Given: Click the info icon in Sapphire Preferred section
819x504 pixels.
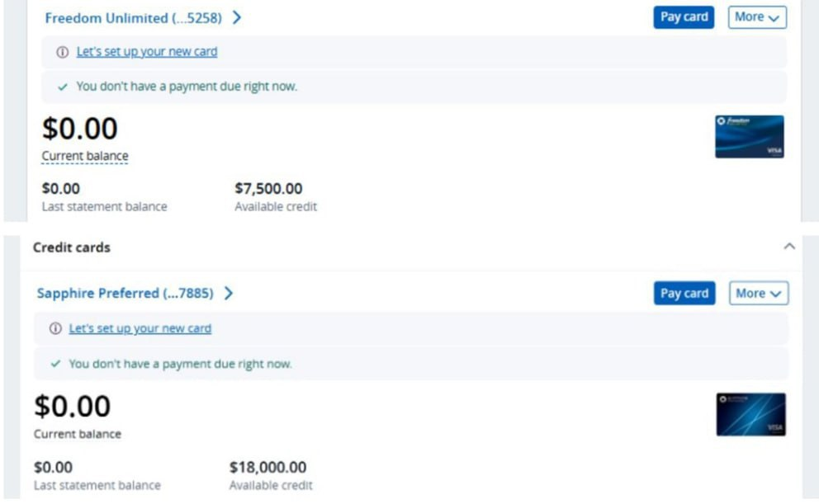Looking at the screenshot, I should [55, 328].
